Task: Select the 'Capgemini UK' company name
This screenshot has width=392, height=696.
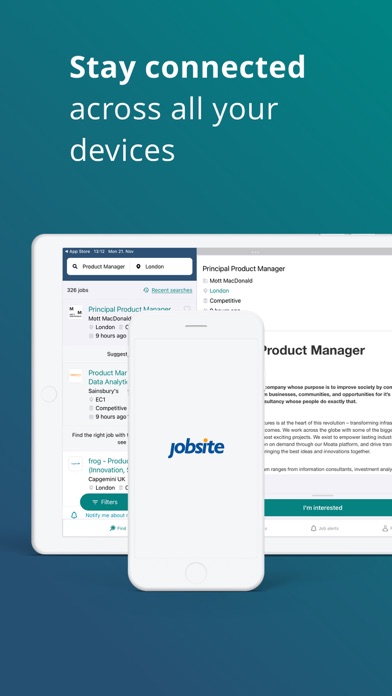Action: pyautogui.click(x=107, y=479)
